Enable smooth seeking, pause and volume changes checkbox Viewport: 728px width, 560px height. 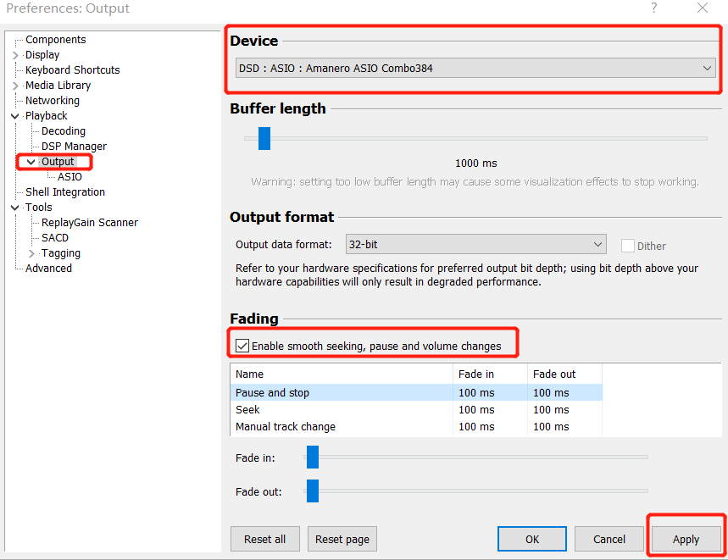point(242,346)
